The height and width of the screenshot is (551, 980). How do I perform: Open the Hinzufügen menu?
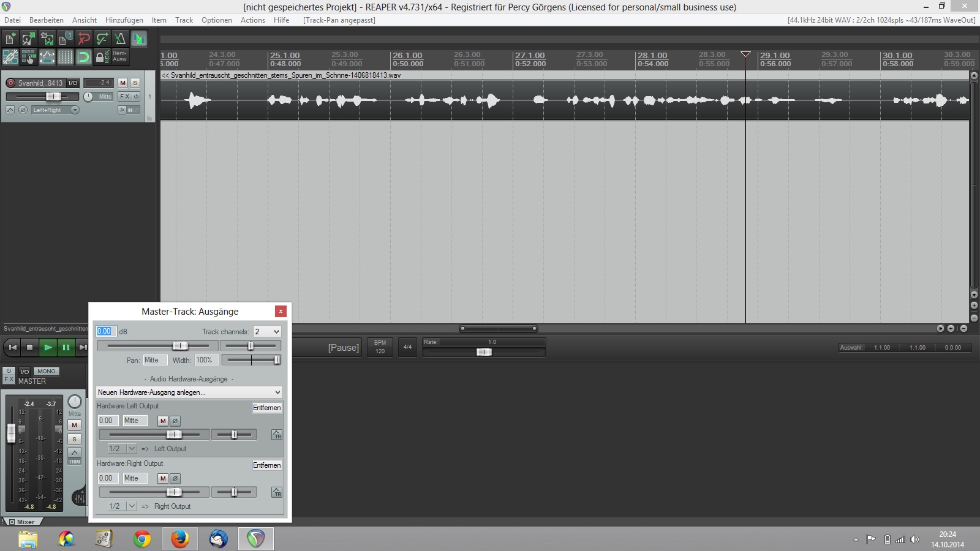point(124,20)
